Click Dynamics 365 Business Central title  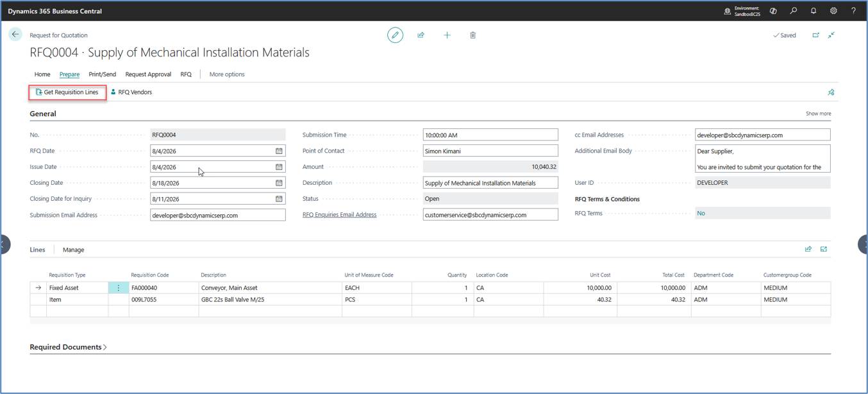pos(54,11)
